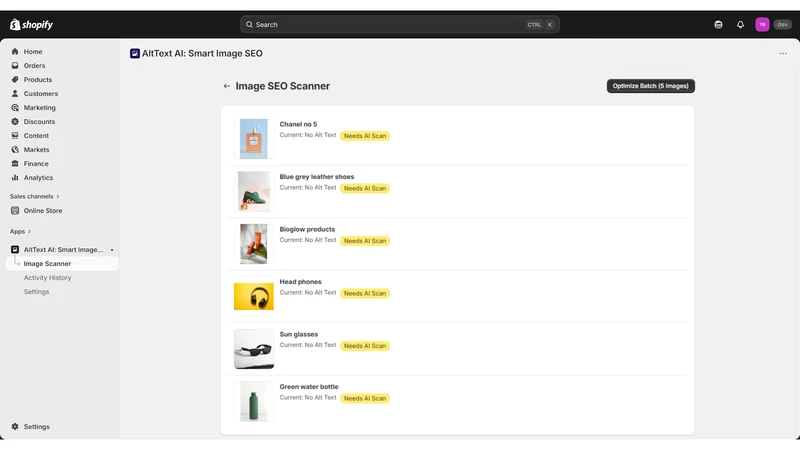Open Markets globe icon
This screenshot has width=800, height=450.
coord(15,149)
